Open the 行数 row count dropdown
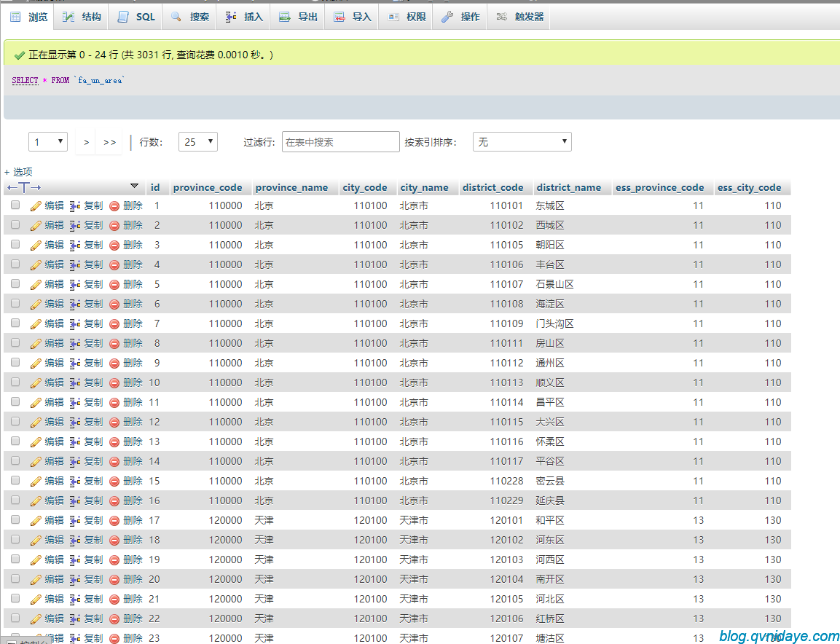 [x=197, y=142]
